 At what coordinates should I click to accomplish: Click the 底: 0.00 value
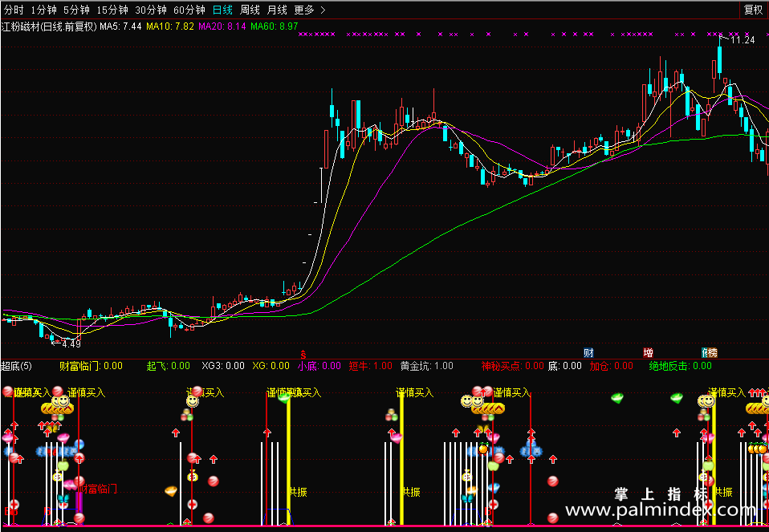[564, 366]
